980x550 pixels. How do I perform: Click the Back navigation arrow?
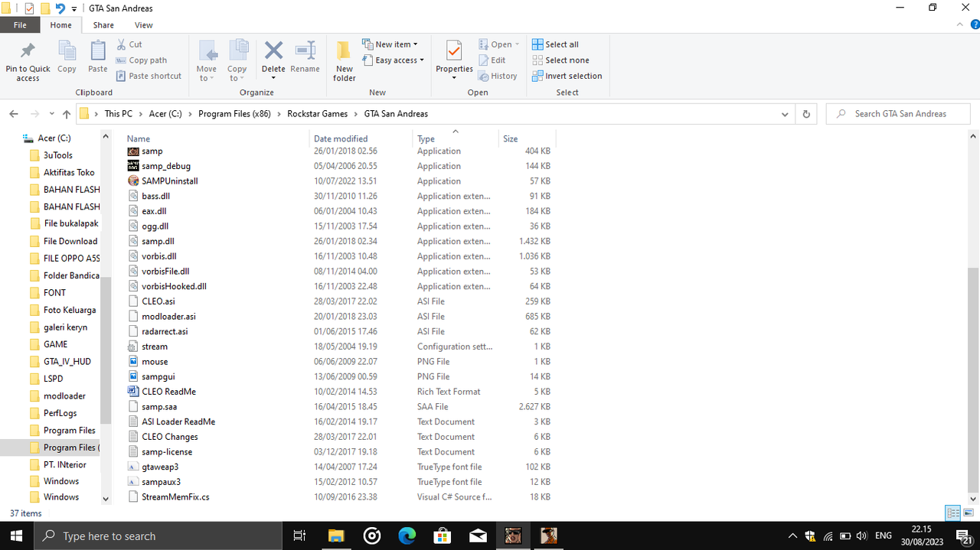[14, 114]
